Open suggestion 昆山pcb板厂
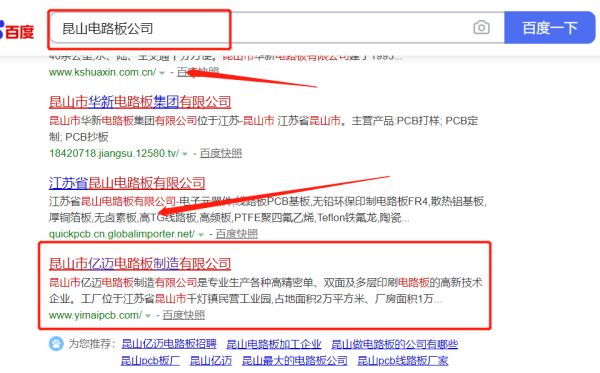 (150, 361)
